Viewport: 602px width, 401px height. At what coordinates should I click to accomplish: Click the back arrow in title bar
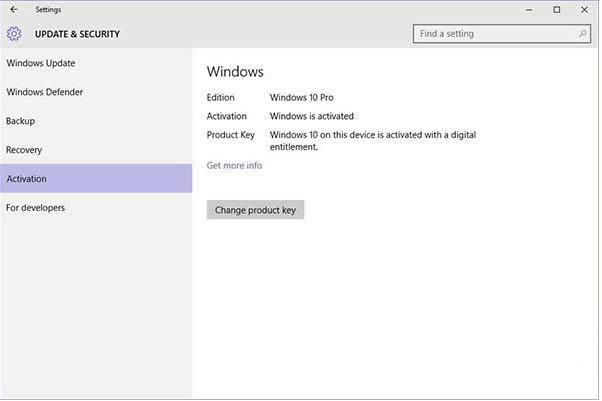[12, 10]
